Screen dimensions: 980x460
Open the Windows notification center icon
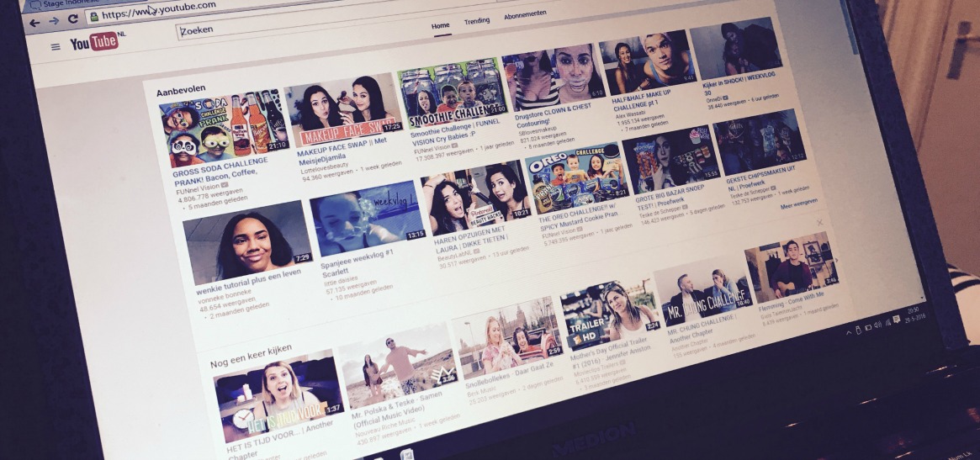coord(897,320)
